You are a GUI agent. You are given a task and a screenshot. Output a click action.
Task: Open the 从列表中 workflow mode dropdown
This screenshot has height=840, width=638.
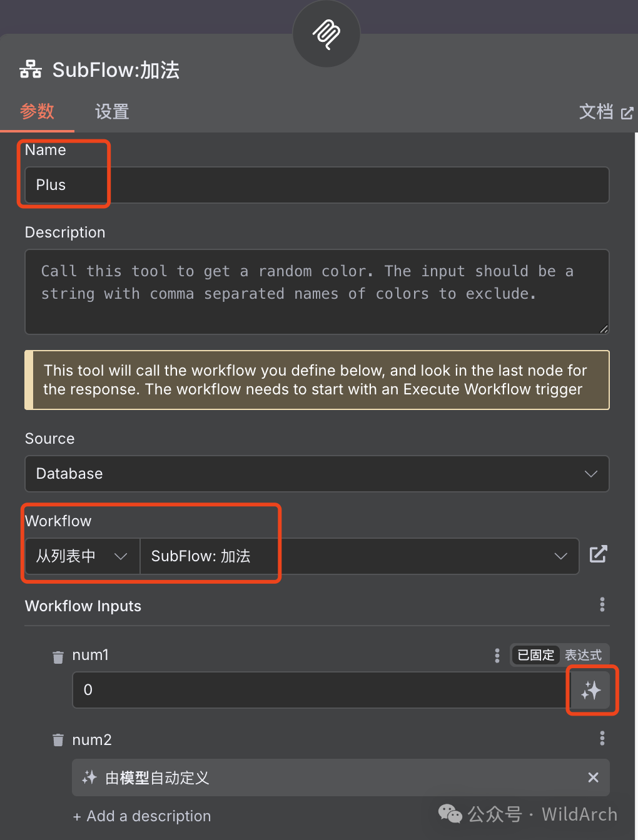(82, 556)
